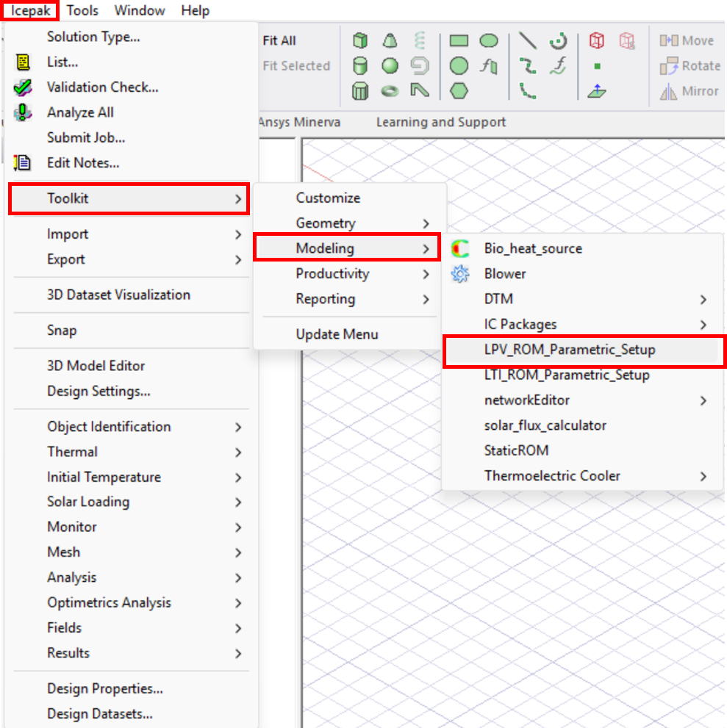Click the Bio_heat_source icon
The image size is (727, 728).
pyautogui.click(x=460, y=248)
